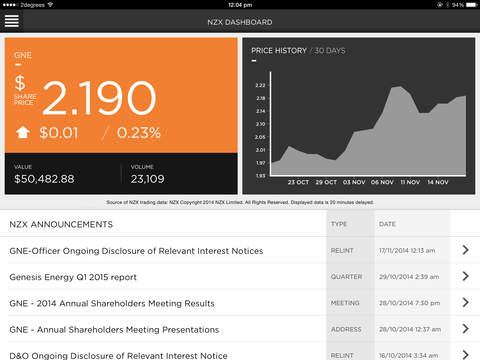Tap the 28/10/2014 7:30 pm date
Screen dimensions: 480x360
click(409, 303)
